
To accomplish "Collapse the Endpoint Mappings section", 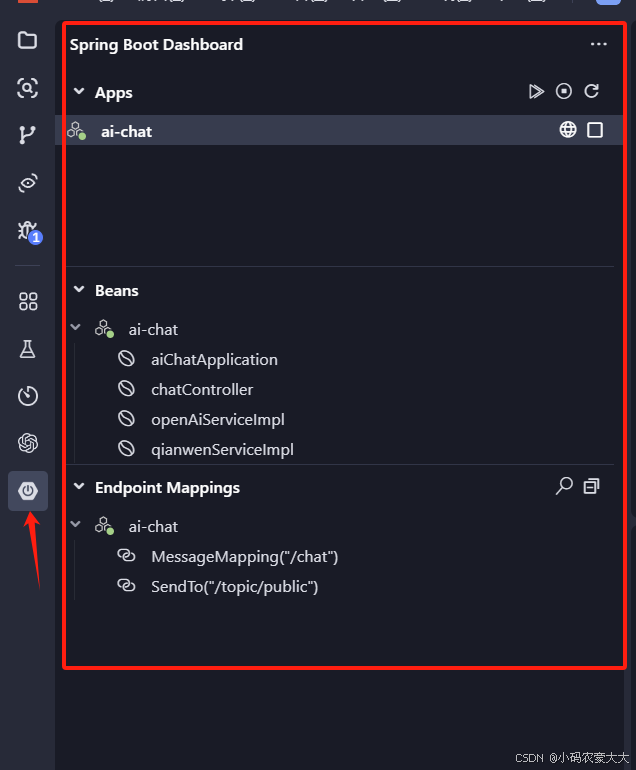I will (79, 486).
